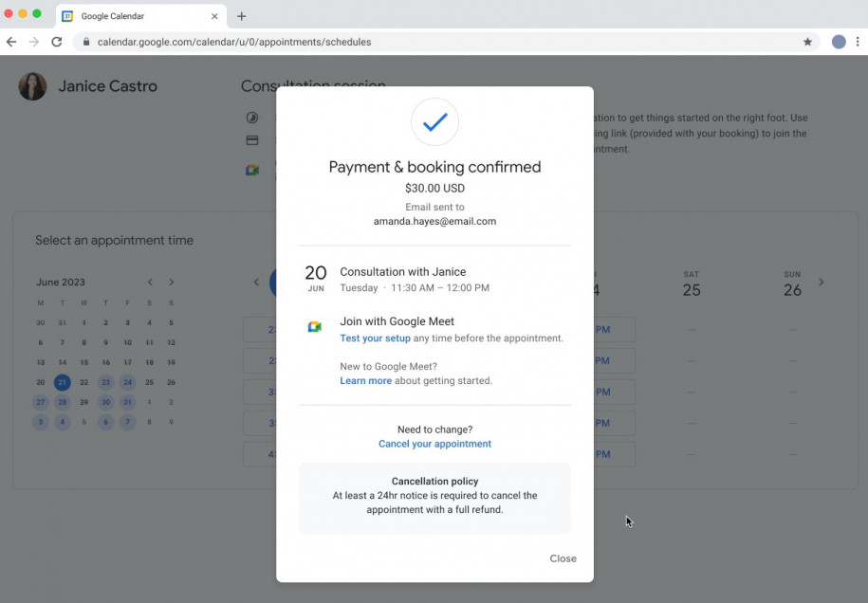868x603 pixels.
Task: Click the next-week chevron beside Sunday 26
Action: point(822,282)
